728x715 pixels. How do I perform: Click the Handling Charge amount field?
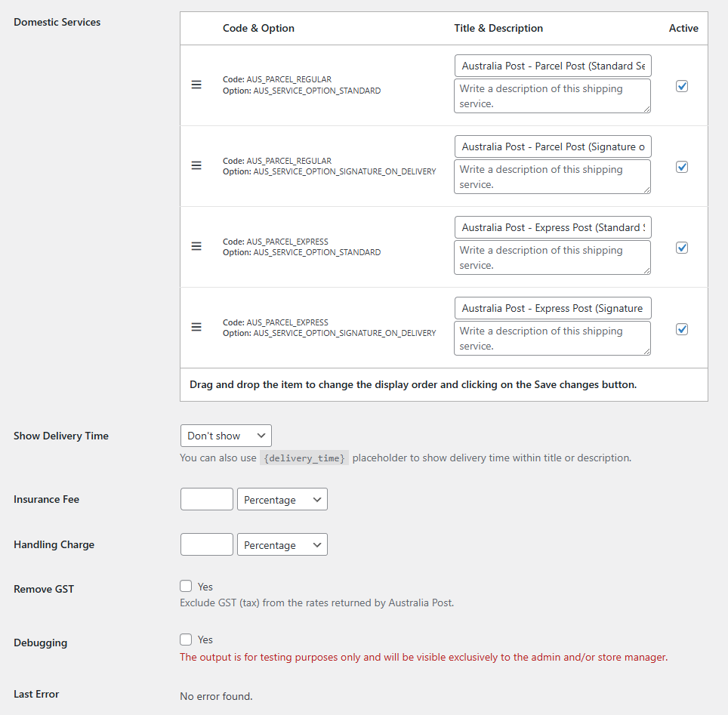click(207, 544)
